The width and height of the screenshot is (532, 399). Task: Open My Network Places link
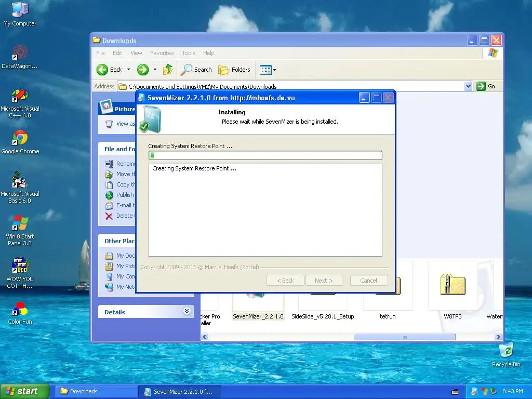120,287
